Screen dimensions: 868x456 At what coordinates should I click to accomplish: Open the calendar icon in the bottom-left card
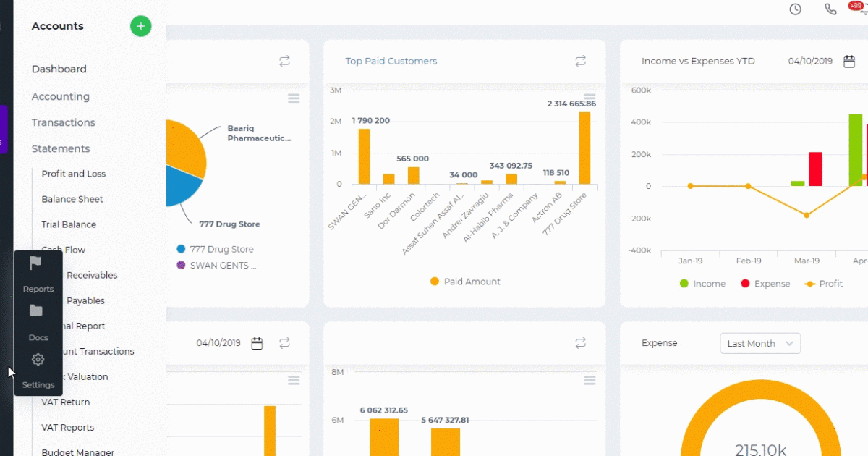(257, 343)
